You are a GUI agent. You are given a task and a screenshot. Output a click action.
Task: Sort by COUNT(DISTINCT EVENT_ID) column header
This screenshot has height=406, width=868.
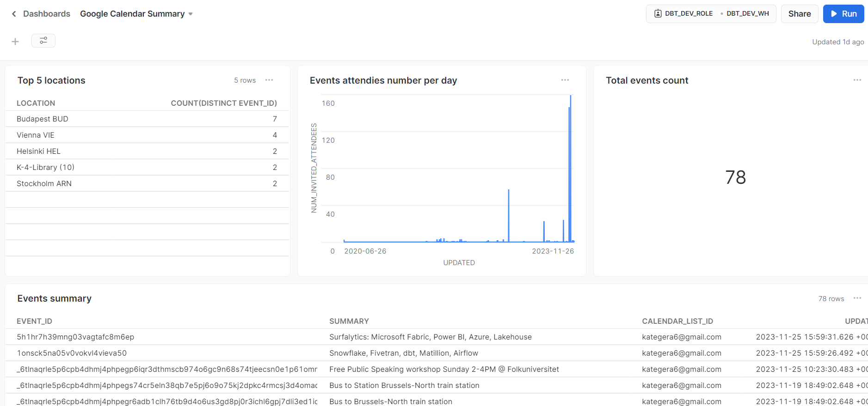(x=224, y=103)
